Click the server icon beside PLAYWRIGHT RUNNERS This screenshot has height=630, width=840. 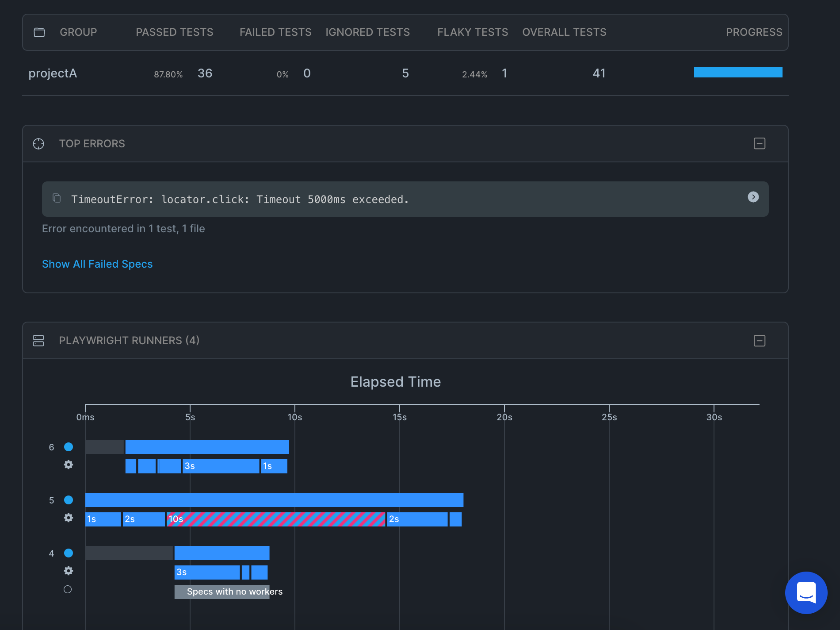pyautogui.click(x=38, y=341)
